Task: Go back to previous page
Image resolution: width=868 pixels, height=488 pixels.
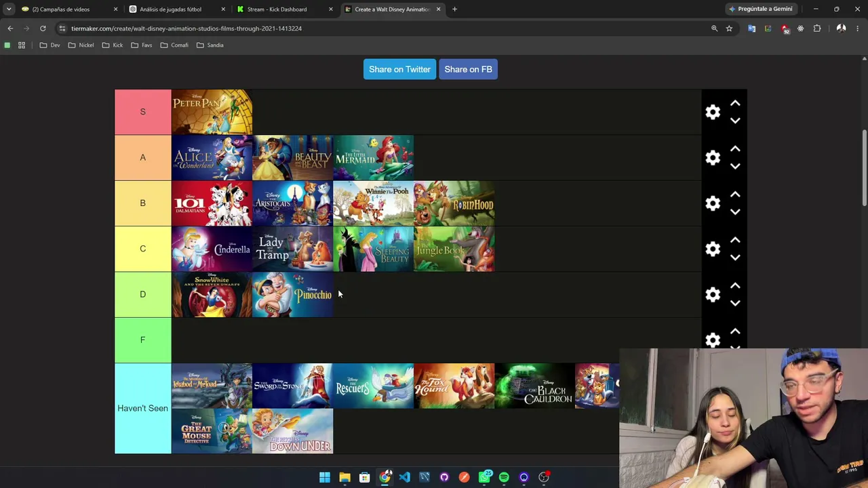Action: click(x=10, y=28)
